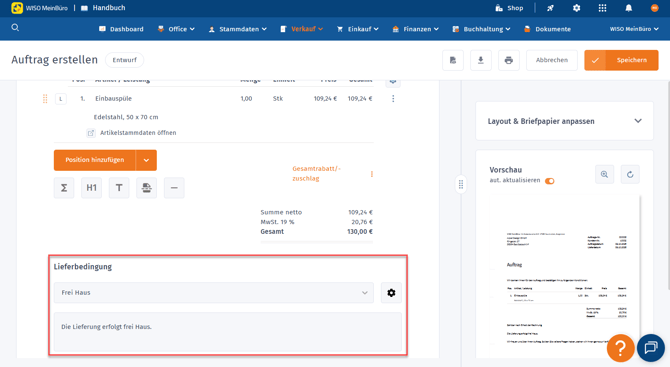Image resolution: width=670 pixels, height=367 pixels.
Task: Open notifications bell
Action: tap(629, 8)
